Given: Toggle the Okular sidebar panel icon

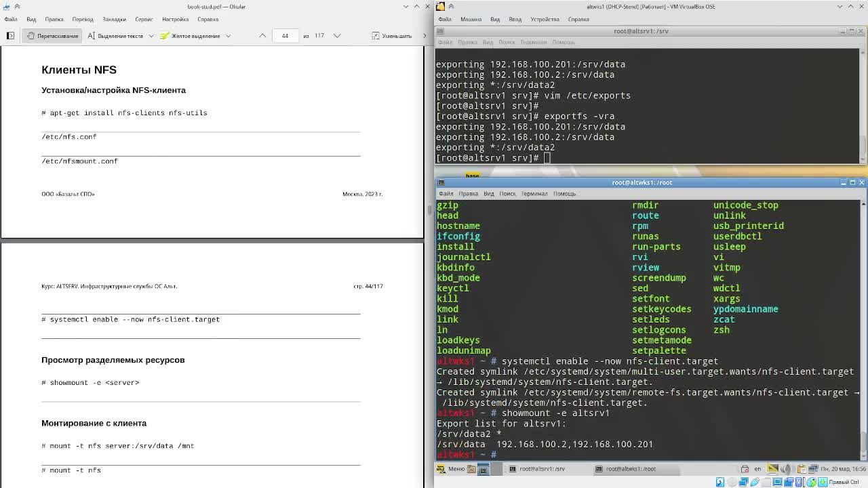Looking at the screenshot, I should pyautogui.click(x=10, y=35).
